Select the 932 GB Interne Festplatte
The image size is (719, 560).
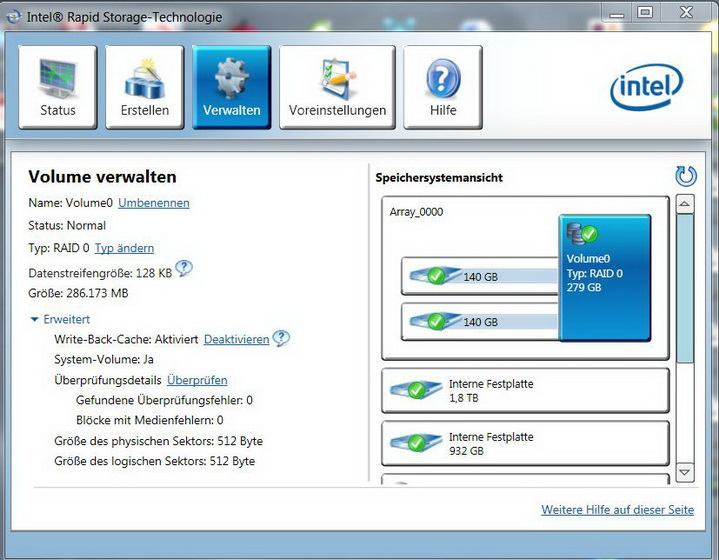[525, 444]
